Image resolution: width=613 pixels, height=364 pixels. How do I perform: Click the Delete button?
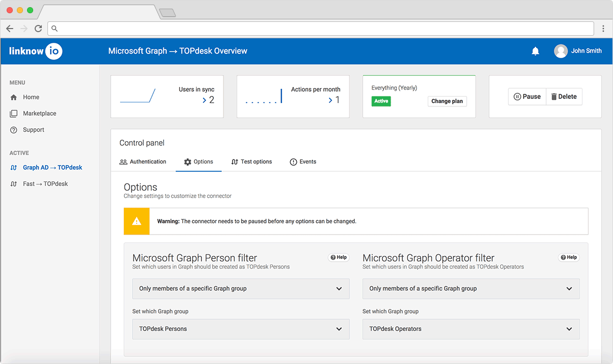pyautogui.click(x=564, y=97)
